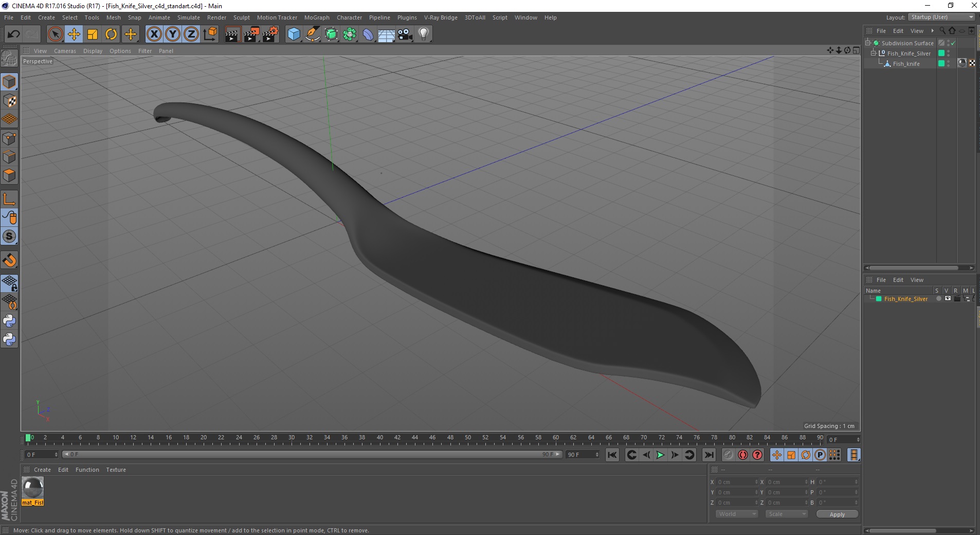Open the MoGraph menu
This screenshot has height=535, width=980.
(317, 17)
